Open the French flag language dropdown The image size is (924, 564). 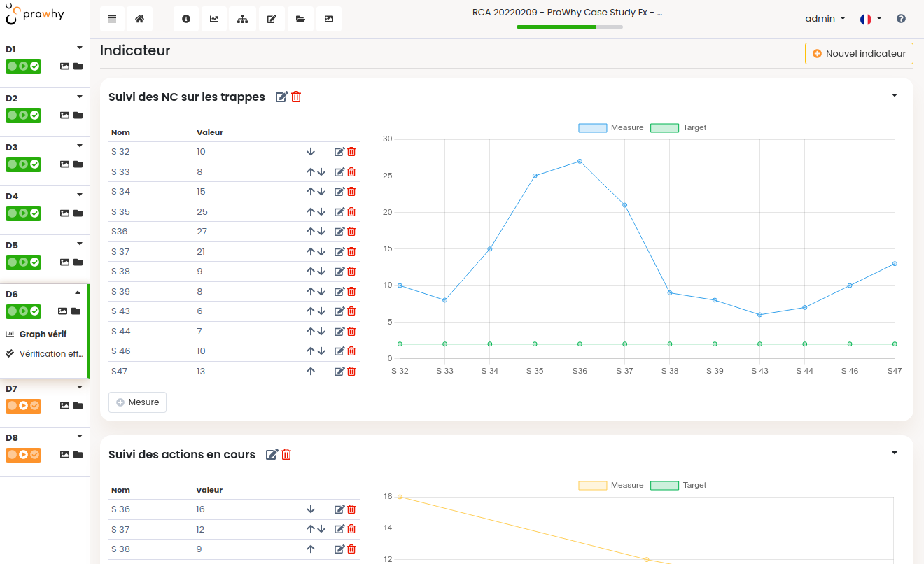(x=871, y=19)
